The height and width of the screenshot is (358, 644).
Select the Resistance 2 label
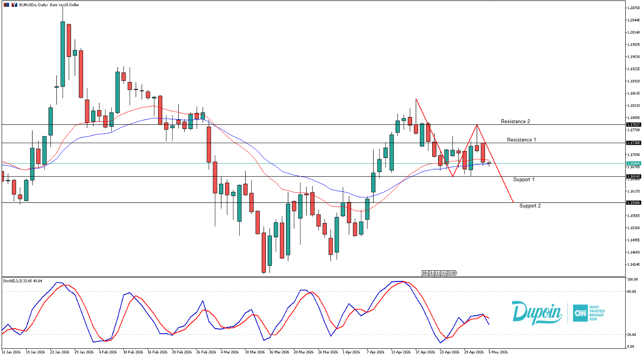tap(515, 122)
